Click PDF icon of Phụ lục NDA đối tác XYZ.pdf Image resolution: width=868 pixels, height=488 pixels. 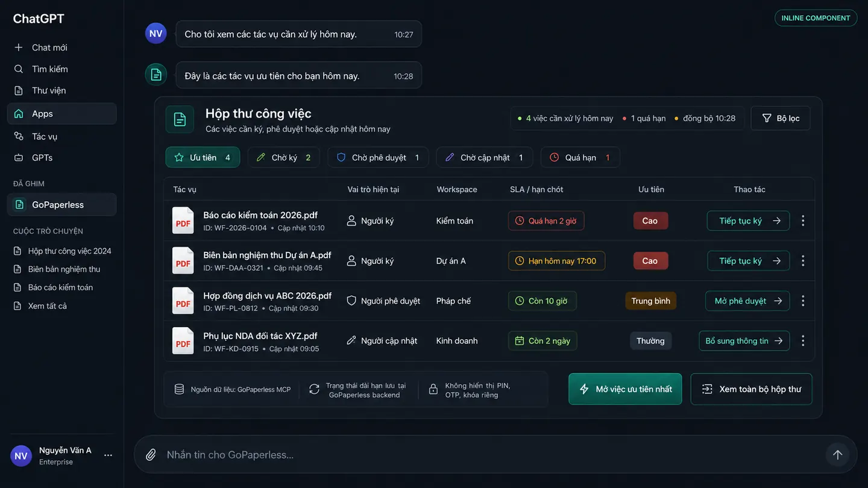(x=183, y=341)
